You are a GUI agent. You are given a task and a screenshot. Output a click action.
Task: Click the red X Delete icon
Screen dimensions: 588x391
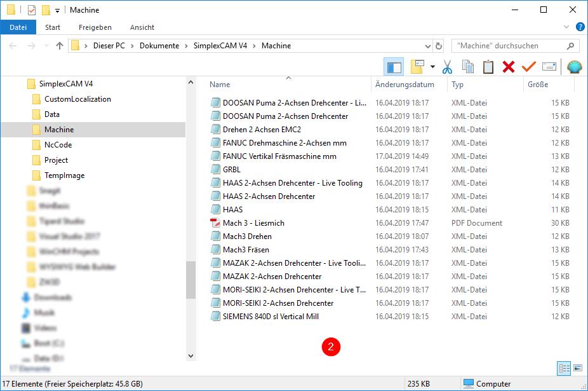pyautogui.click(x=508, y=67)
